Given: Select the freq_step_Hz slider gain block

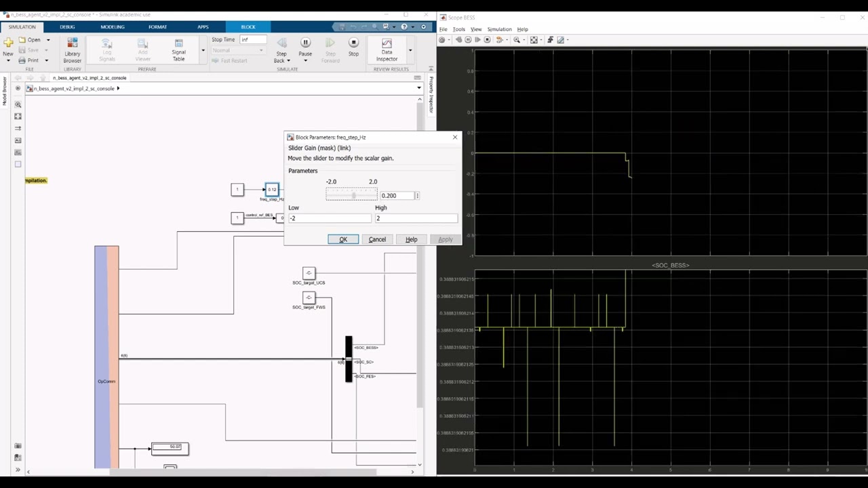Looking at the screenshot, I should coord(272,189).
